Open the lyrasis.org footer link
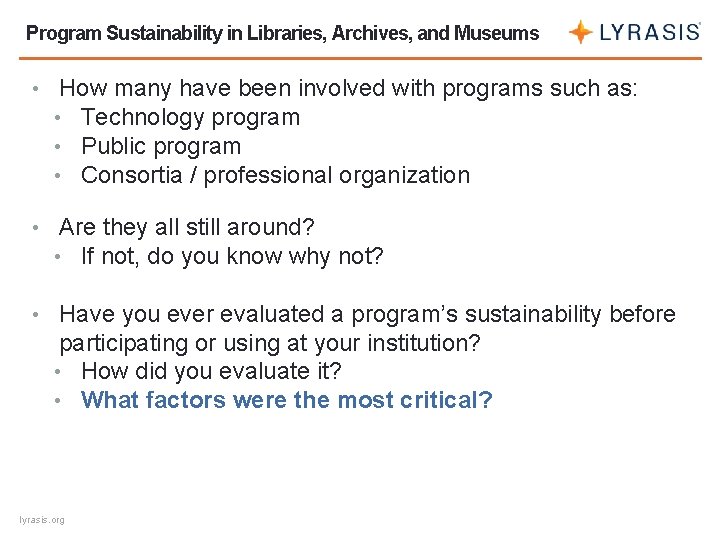Image resolution: width=720 pixels, height=540 pixels. coord(42,519)
